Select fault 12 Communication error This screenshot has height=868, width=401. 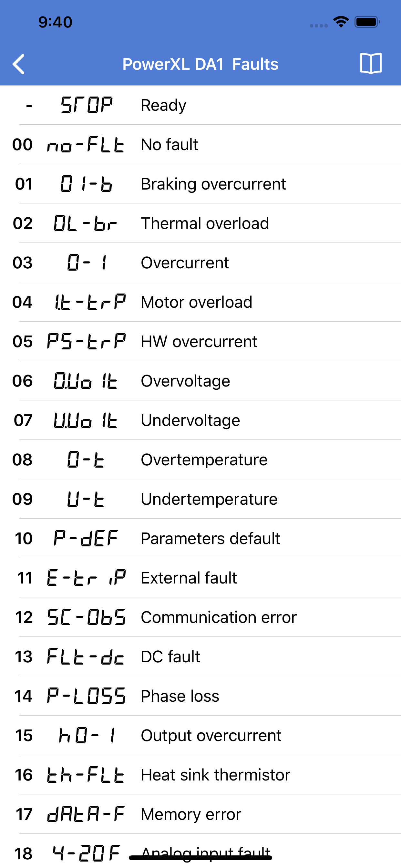point(200,617)
